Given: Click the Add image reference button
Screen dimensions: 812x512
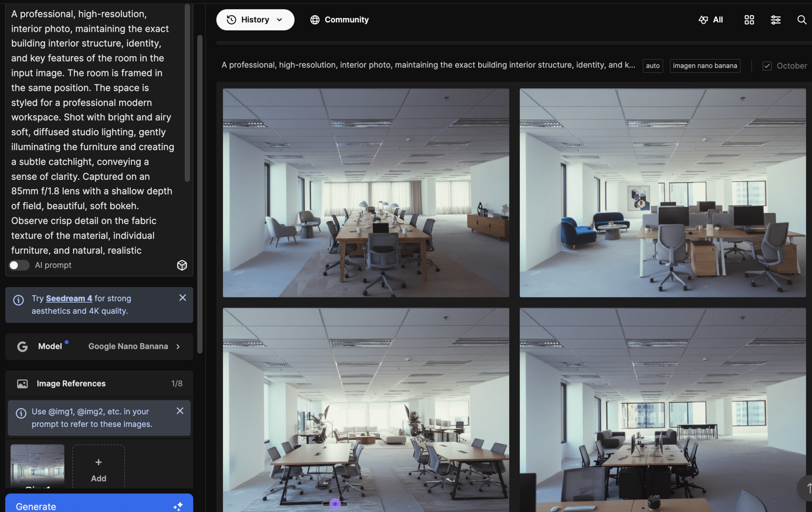Looking at the screenshot, I should [x=99, y=469].
